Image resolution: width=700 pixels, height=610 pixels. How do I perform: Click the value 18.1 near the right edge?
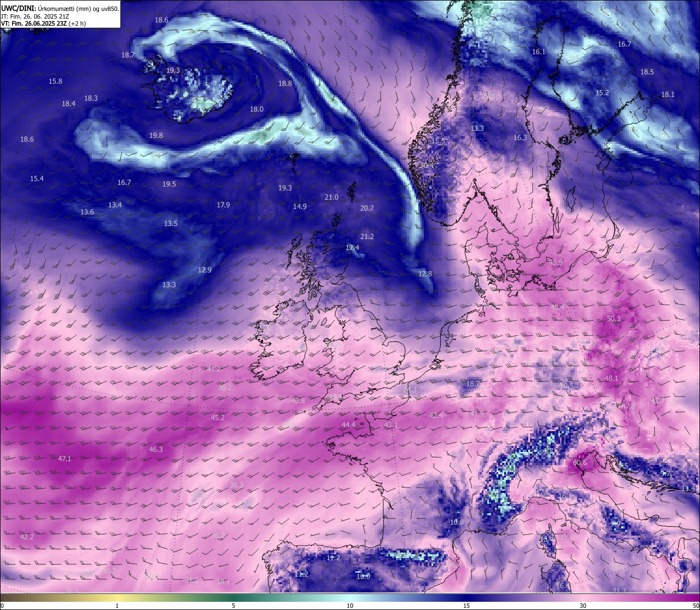point(668,94)
